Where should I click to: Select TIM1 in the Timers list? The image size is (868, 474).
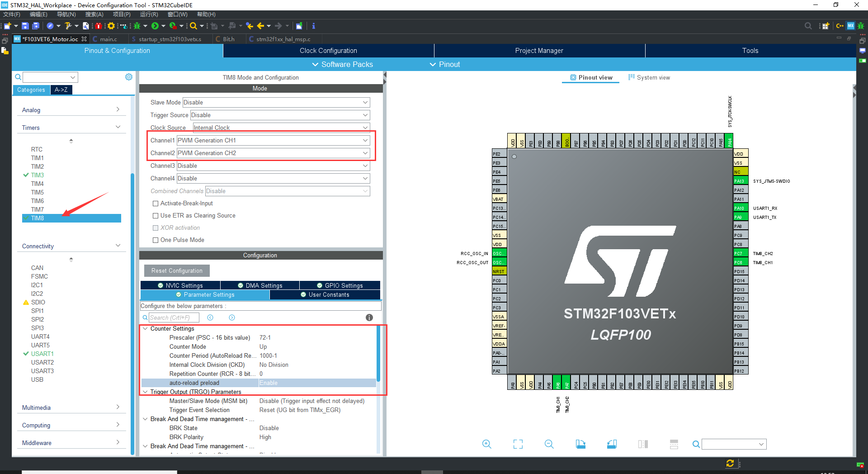click(x=38, y=158)
